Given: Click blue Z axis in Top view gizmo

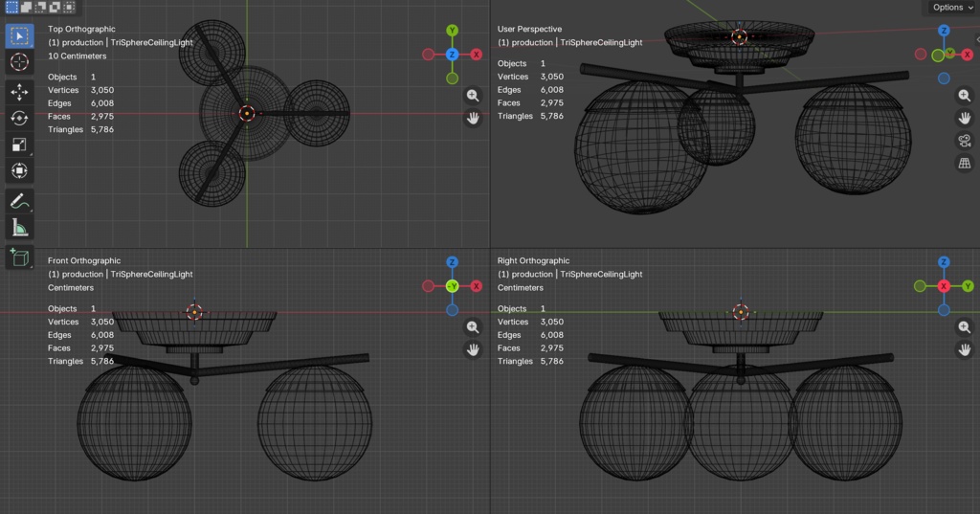Looking at the screenshot, I should (x=452, y=55).
